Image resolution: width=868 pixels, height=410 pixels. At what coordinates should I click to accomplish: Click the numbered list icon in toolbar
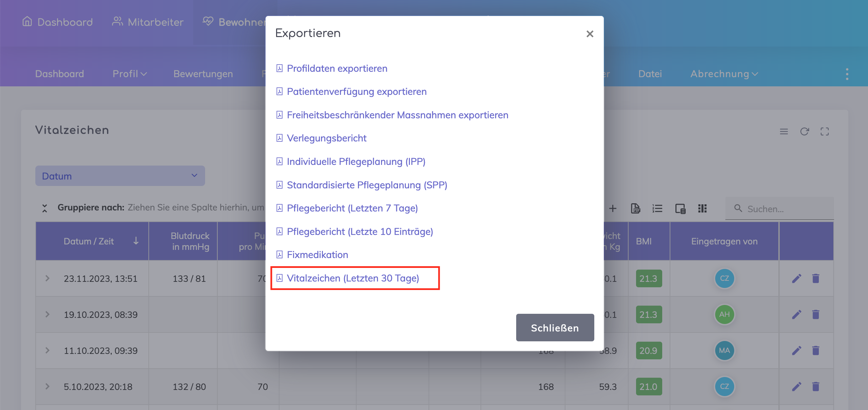click(x=657, y=208)
